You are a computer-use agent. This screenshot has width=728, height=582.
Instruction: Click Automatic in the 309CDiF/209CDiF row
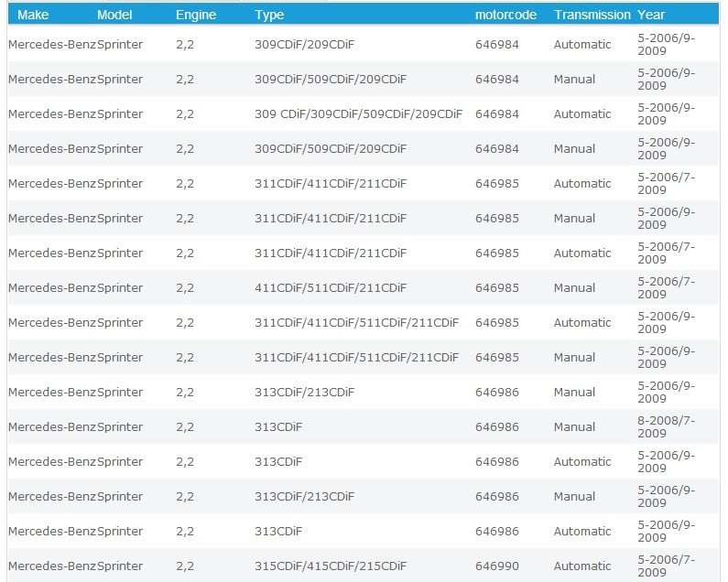pos(582,45)
